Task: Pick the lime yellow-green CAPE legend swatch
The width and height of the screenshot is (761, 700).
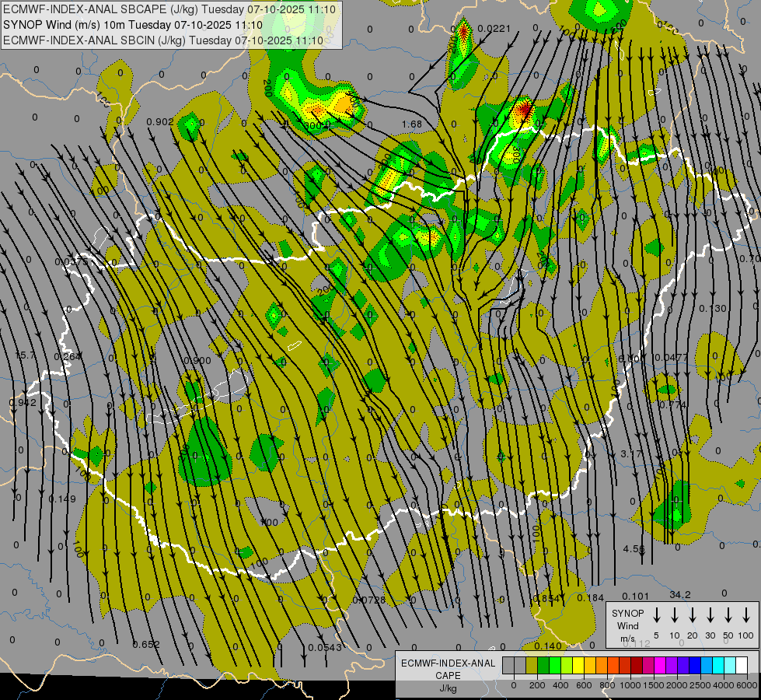Action: point(567,665)
